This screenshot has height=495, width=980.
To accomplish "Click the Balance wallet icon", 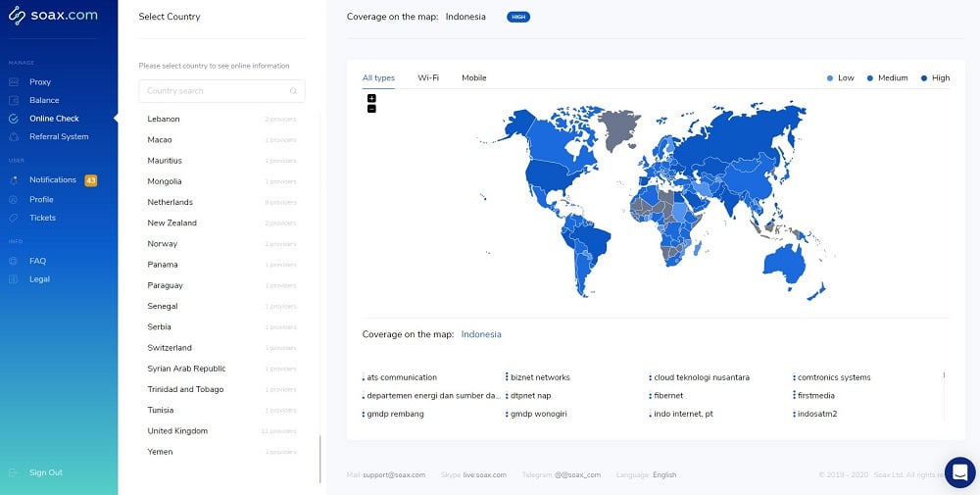I will [14, 100].
